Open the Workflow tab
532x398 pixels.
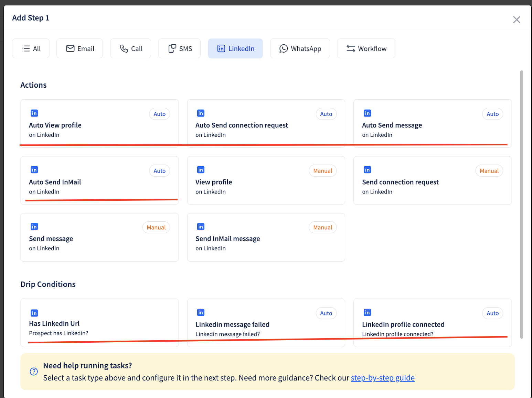pos(366,48)
